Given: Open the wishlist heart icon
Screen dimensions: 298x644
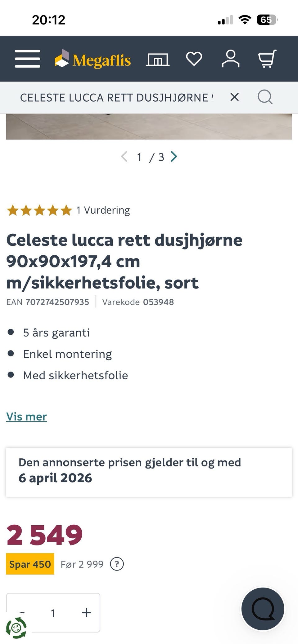Looking at the screenshot, I should [x=194, y=59].
